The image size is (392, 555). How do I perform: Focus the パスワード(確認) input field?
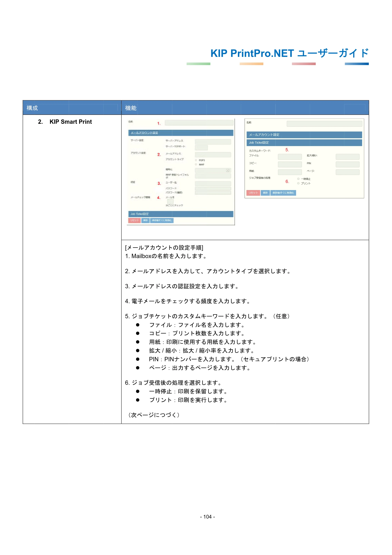213,193
